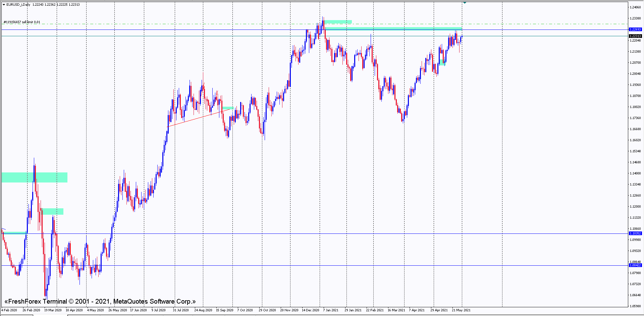The height and width of the screenshot is (316, 644).
Task: Select the 1.08422 horizontal line price tag
Action: 635,265
